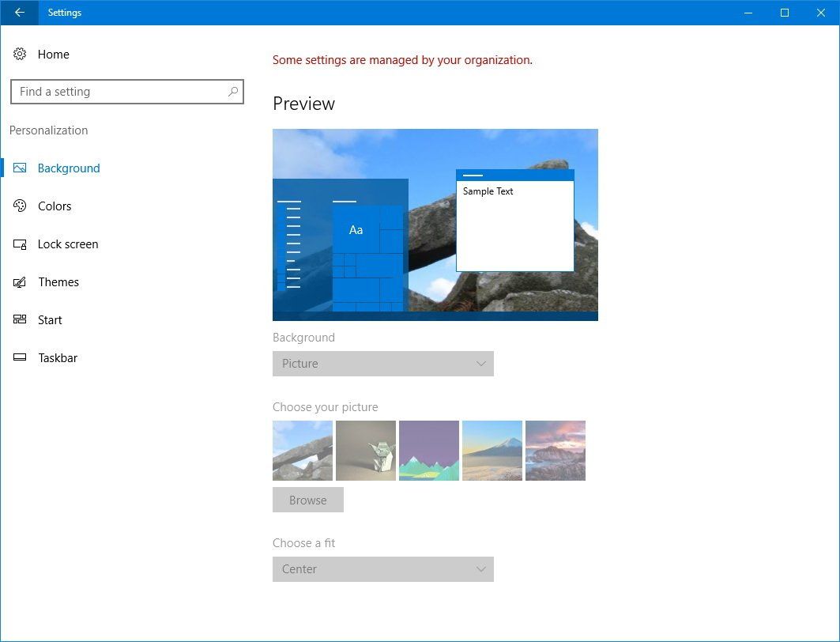Click the Home gear icon
This screenshot has height=642, width=840.
pos(19,54)
